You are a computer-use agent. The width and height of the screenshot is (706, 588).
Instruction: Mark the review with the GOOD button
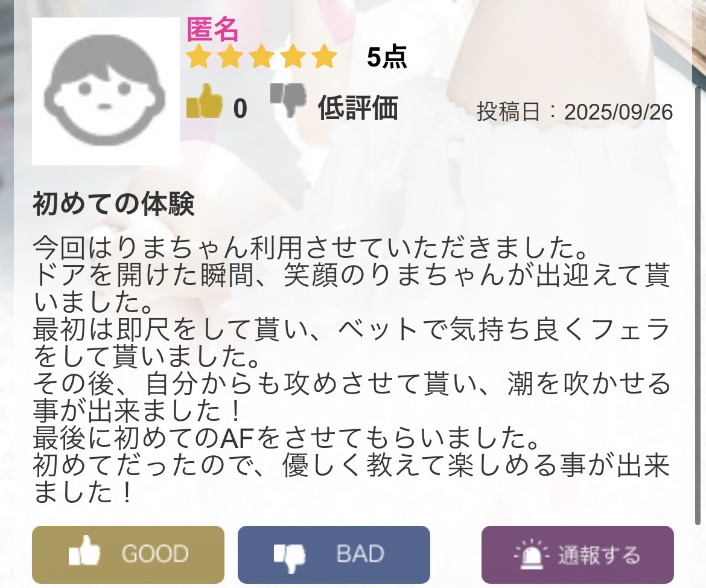point(128,555)
